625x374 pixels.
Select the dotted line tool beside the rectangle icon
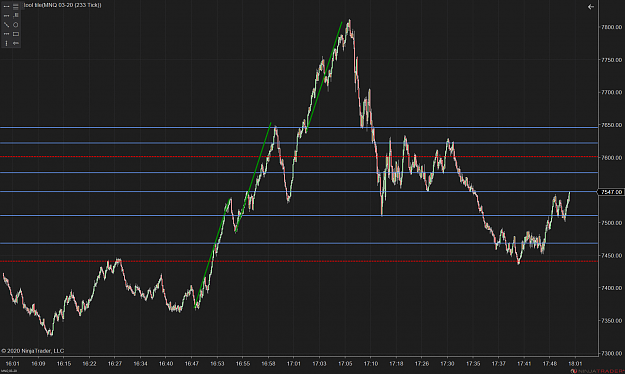(6, 34)
